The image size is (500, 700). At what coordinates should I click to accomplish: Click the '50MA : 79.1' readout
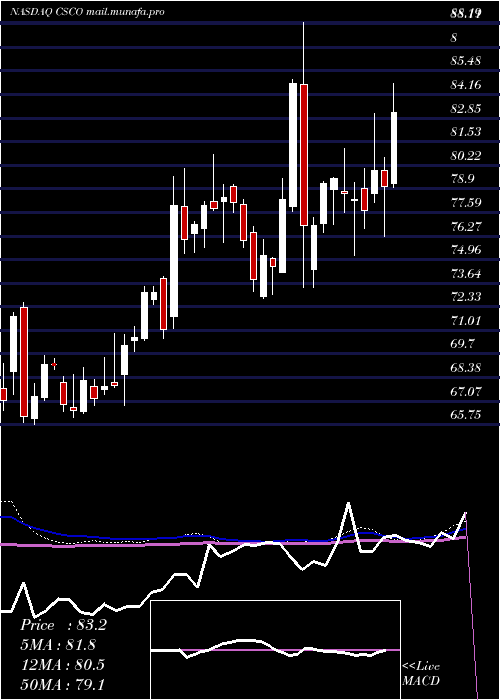[62, 684]
